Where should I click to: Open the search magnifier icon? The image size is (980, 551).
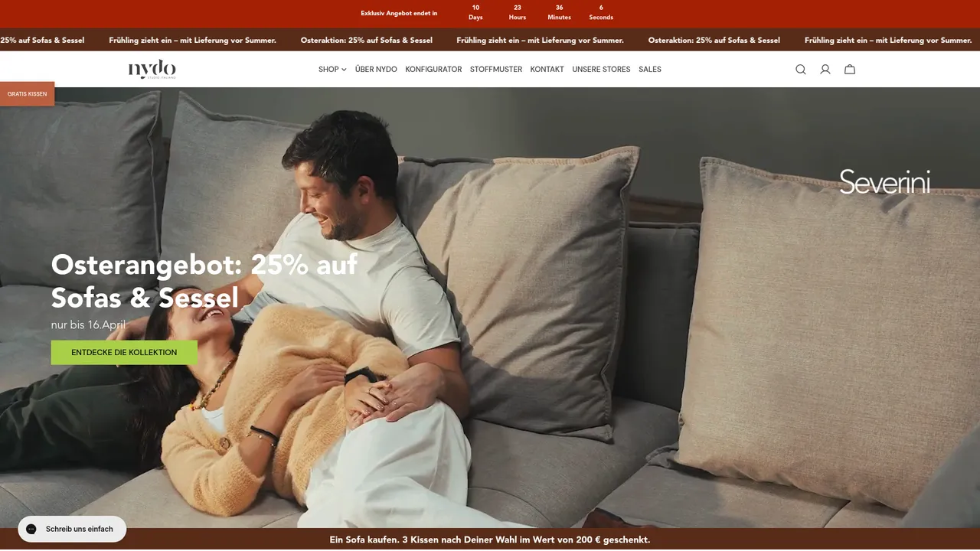pos(800,70)
